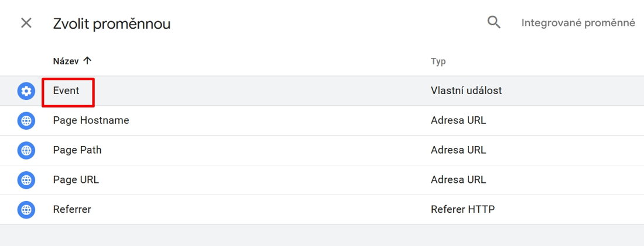The height and width of the screenshot is (246, 644).
Task: Choose the Page Path variable
Action: [x=77, y=150]
